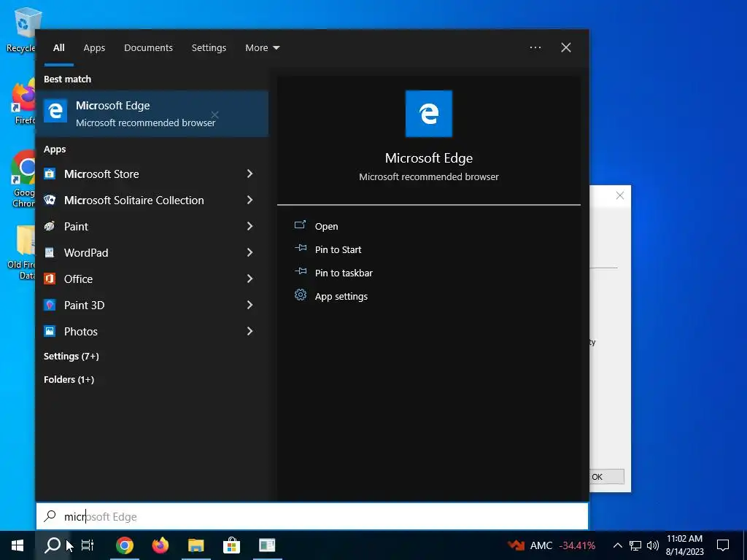Click the AMC stock ticker widget

click(x=551, y=545)
